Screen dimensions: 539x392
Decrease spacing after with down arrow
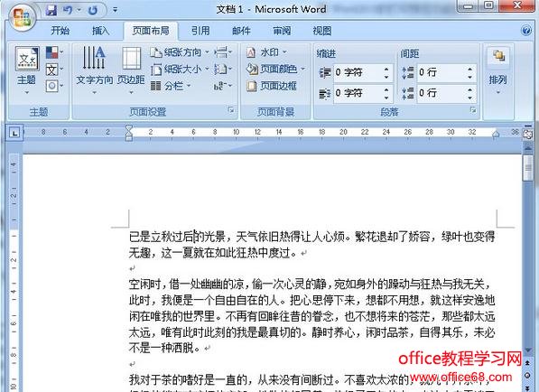click(x=469, y=98)
